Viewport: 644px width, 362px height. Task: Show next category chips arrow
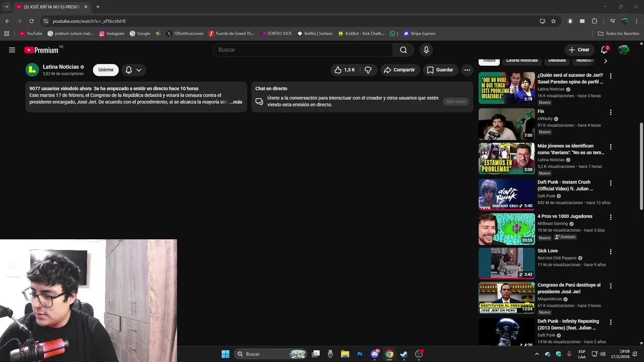pos(605,61)
